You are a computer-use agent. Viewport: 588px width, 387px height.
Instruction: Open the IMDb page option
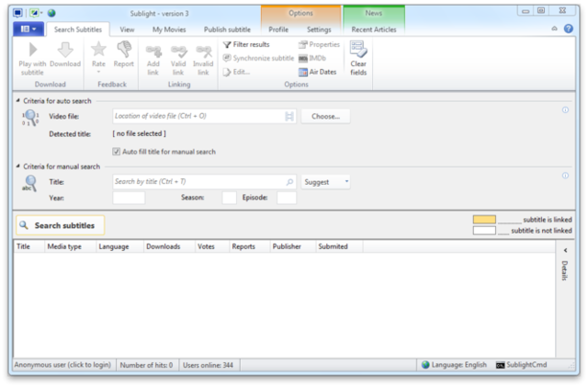click(x=312, y=58)
